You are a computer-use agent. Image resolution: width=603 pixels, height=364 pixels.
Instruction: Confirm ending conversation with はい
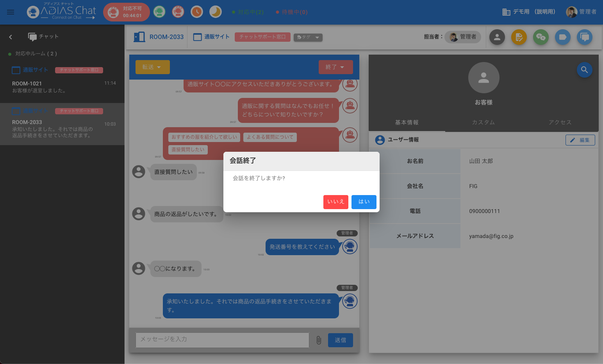(x=364, y=202)
